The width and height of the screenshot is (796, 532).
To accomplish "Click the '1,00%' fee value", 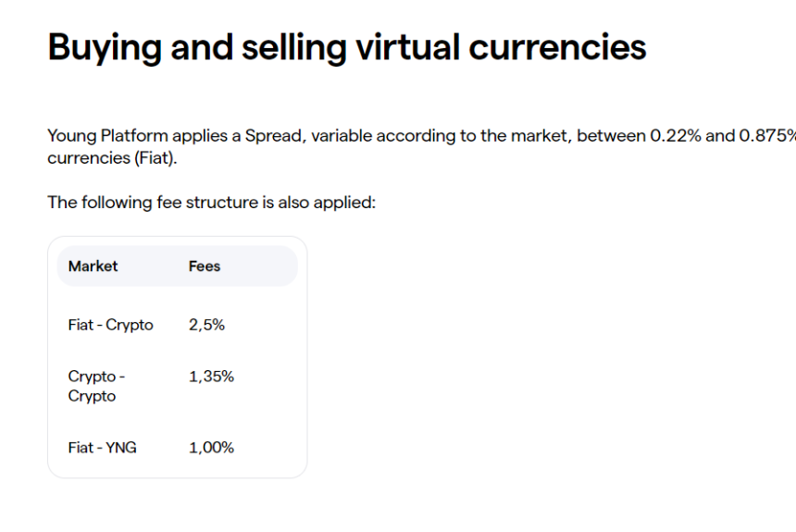I will 211,448.
